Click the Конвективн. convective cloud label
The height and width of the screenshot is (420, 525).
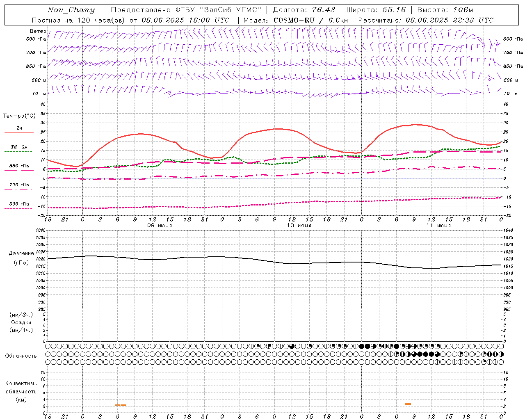pyautogui.click(x=21, y=383)
